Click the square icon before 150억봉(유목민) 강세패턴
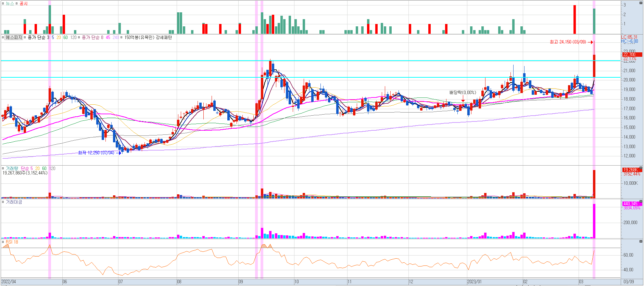The height and width of the screenshot is (286, 644). pyautogui.click(x=122, y=38)
